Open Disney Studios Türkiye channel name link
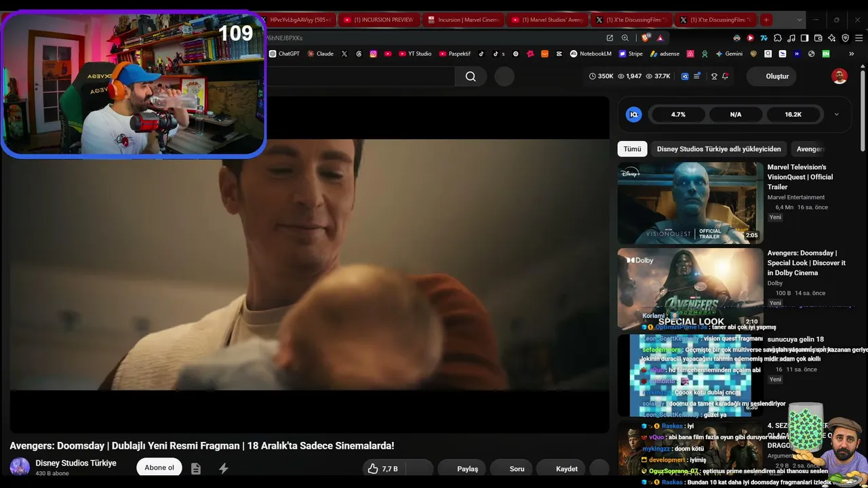The height and width of the screenshot is (488, 868). click(x=76, y=463)
